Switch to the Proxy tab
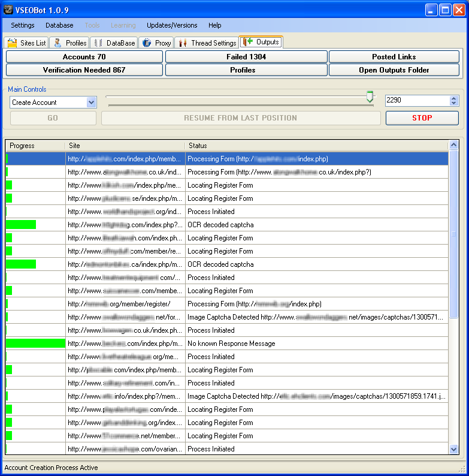The height and width of the screenshot is (476, 469). pos(156,43)
